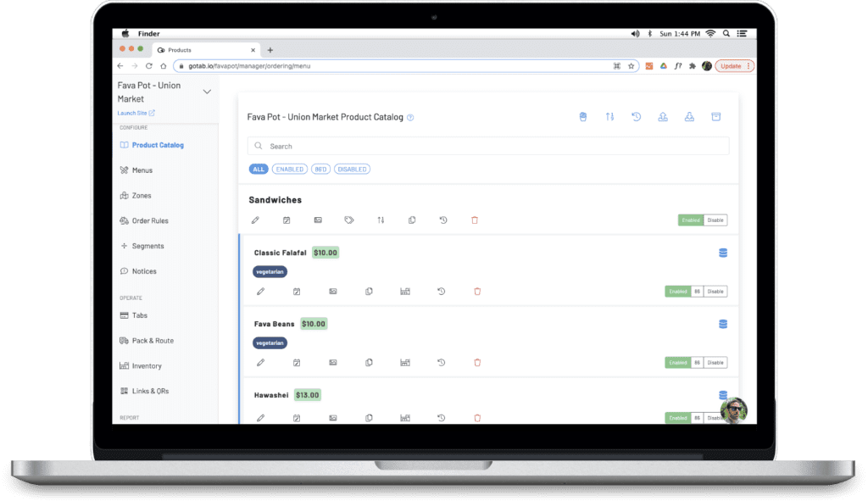Select the ENABLED filter tab
This screenshot has width=868, height=501.
290,170
